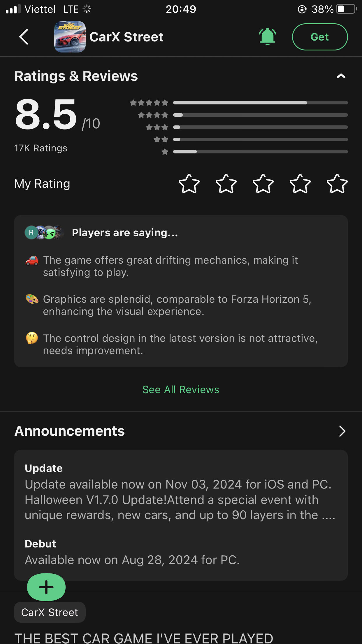Toggle the green notification bell
The image size is (362, 644).
[x=267, y=37]
